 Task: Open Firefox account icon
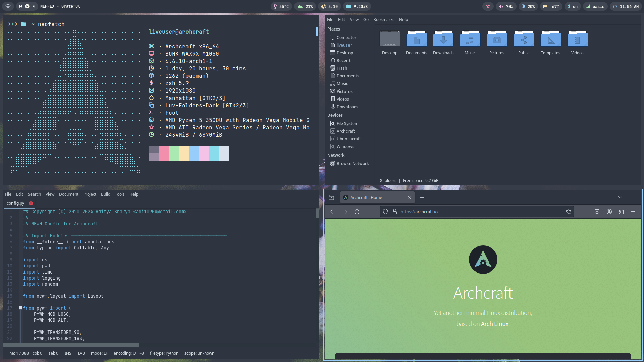click(609, 212)
